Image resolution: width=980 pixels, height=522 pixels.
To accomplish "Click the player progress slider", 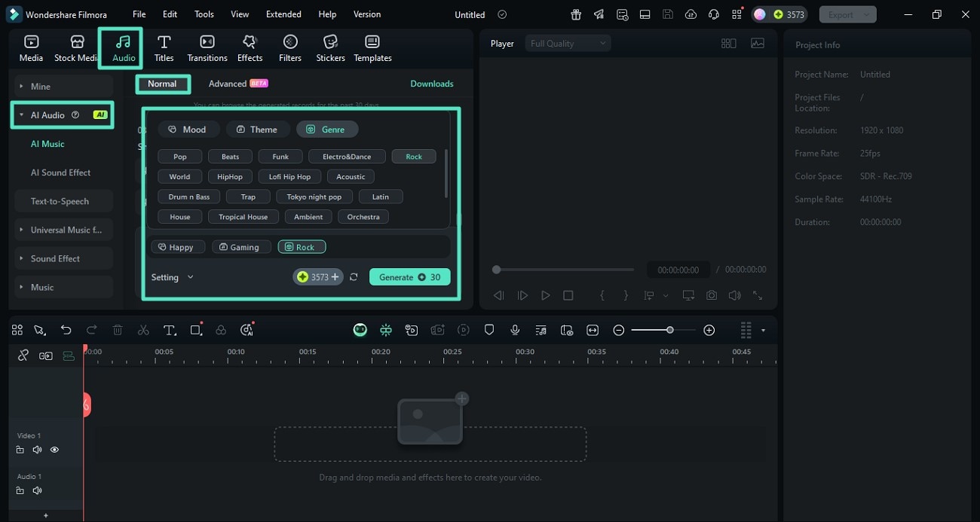I will 563,270.
